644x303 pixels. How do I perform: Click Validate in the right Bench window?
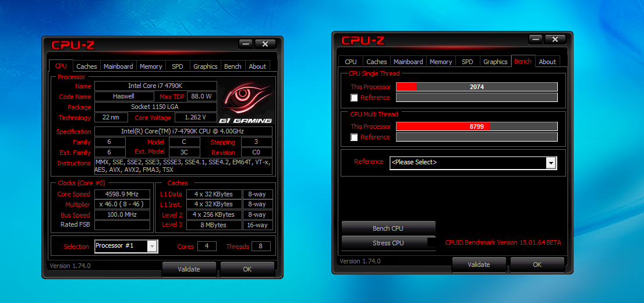pyautogui.click(x=479, y=265)
